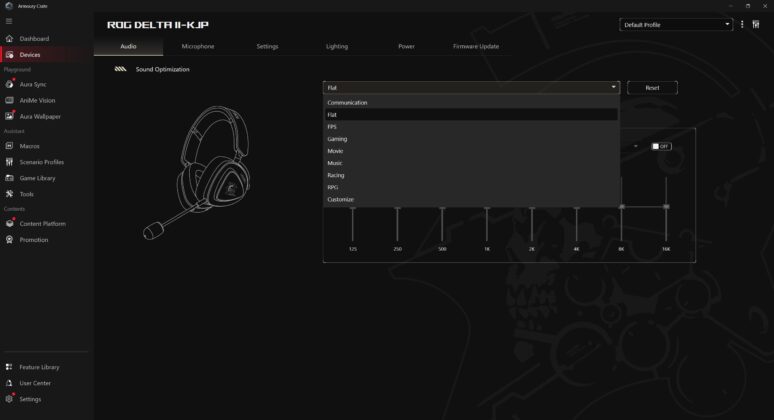
Task: Click the 8K equalizer slider handle
Action: [621, 207]
